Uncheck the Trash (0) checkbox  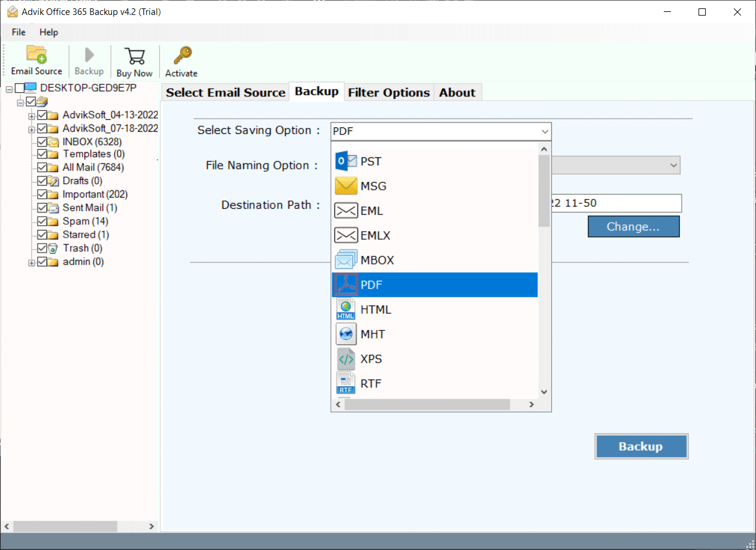pos(42,248)
